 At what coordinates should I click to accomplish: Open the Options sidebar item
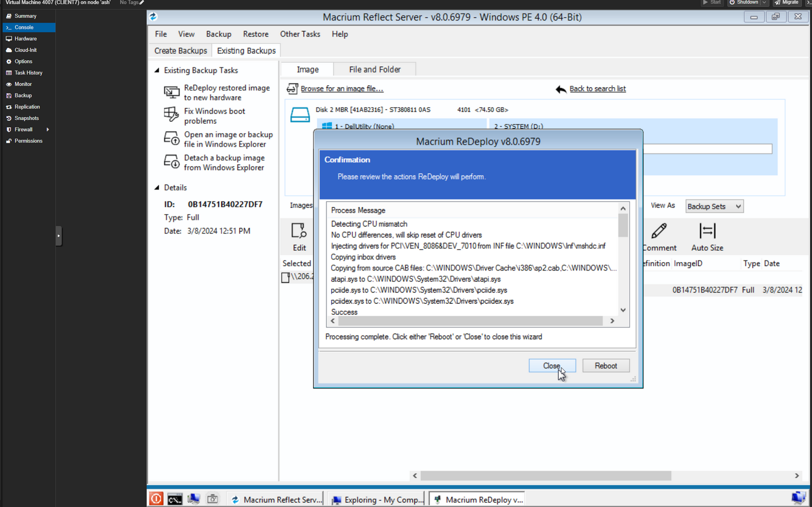point(23,61)
